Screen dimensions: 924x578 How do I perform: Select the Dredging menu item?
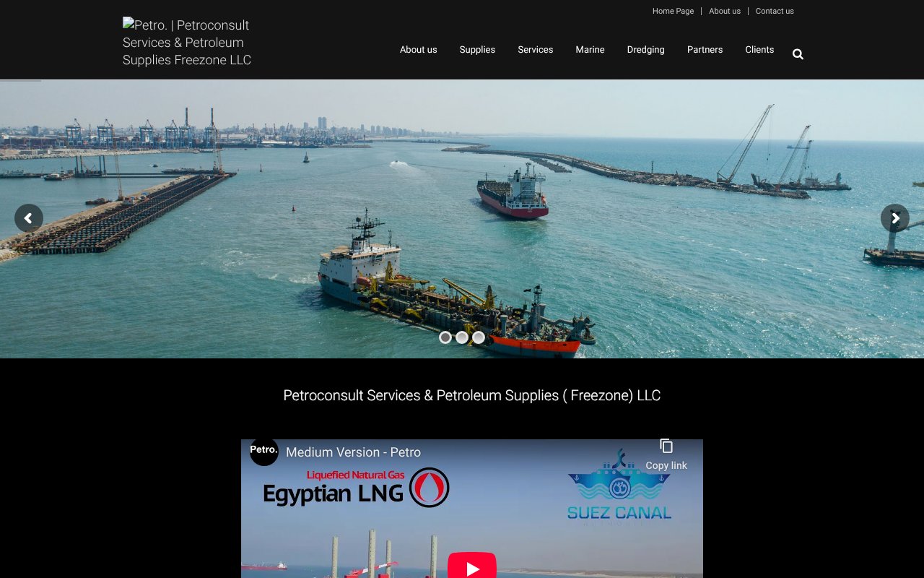pyautogui.click(x=645, y=49)
